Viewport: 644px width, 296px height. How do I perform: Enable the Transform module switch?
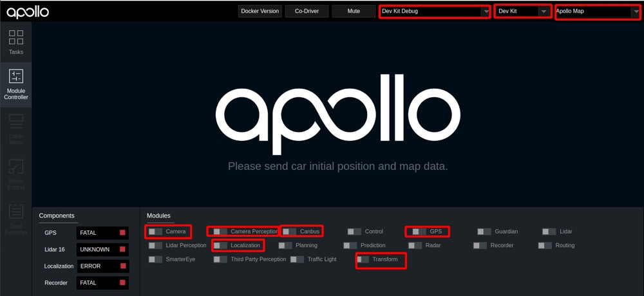(364, 259)
